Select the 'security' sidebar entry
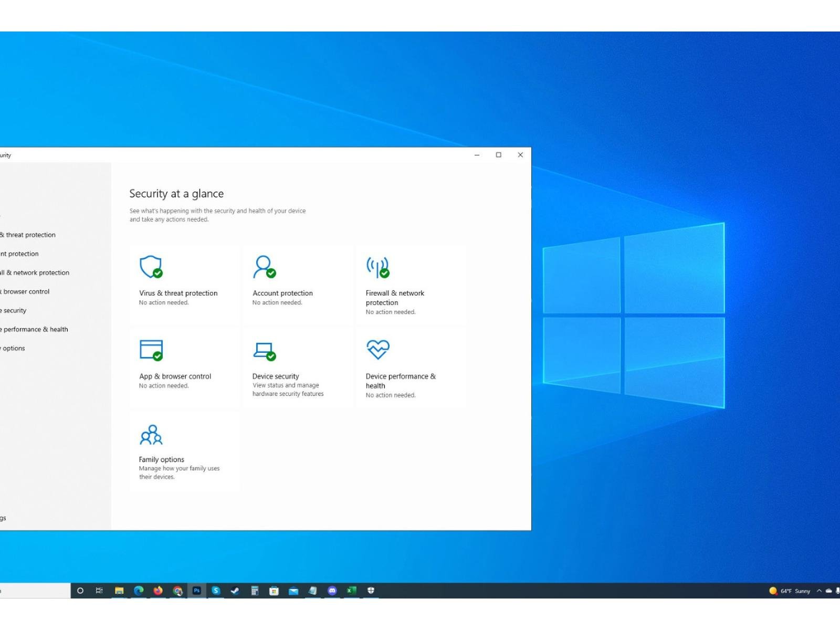 15,310
